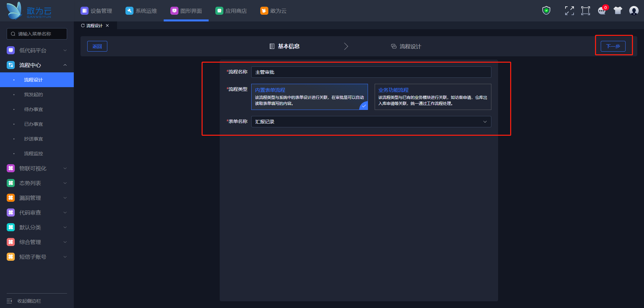Open theme switcher via the shirt icon
The height and width of the screenshot is (308, 644).
tap(618, 11)
